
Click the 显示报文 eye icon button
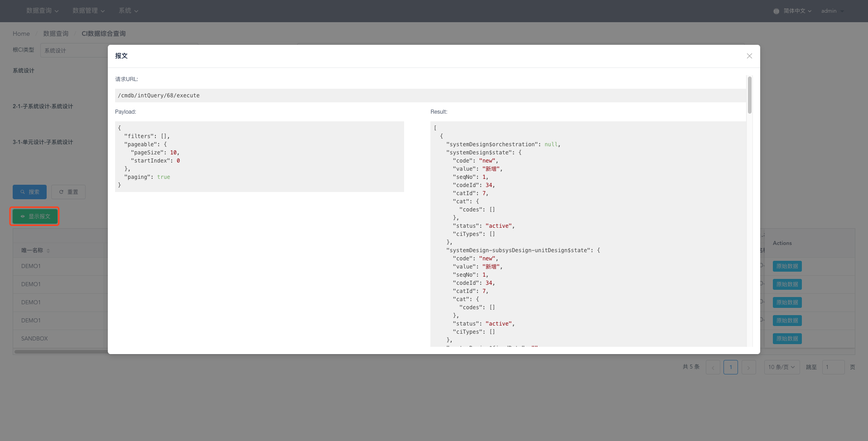coord(35,216)
